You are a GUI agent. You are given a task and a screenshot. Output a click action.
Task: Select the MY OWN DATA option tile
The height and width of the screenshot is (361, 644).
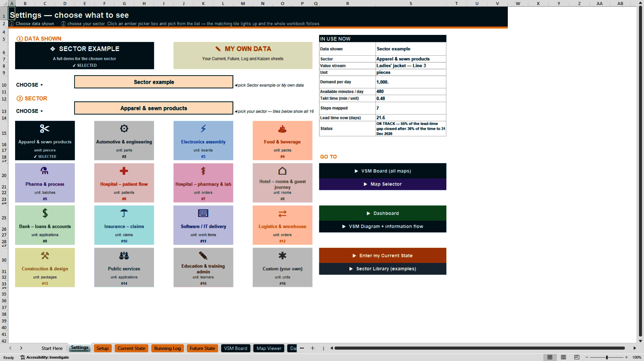pos(243,56)
